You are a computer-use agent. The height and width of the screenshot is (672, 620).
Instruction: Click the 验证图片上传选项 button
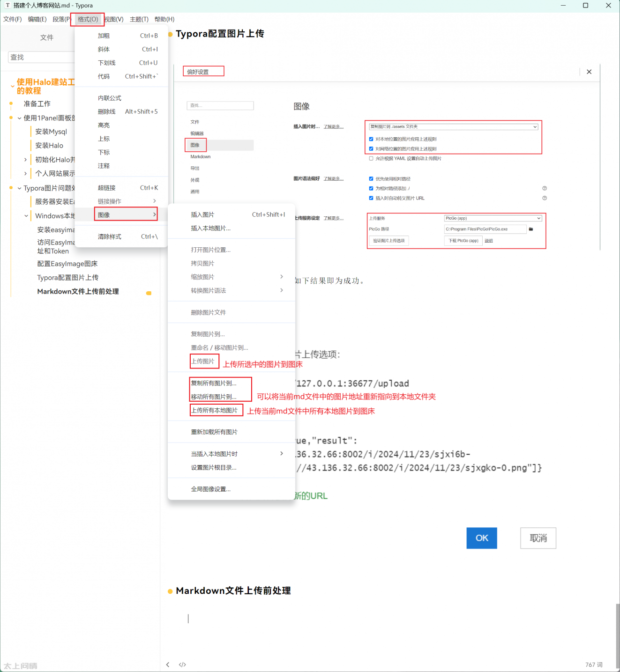[x=389, y=241]
